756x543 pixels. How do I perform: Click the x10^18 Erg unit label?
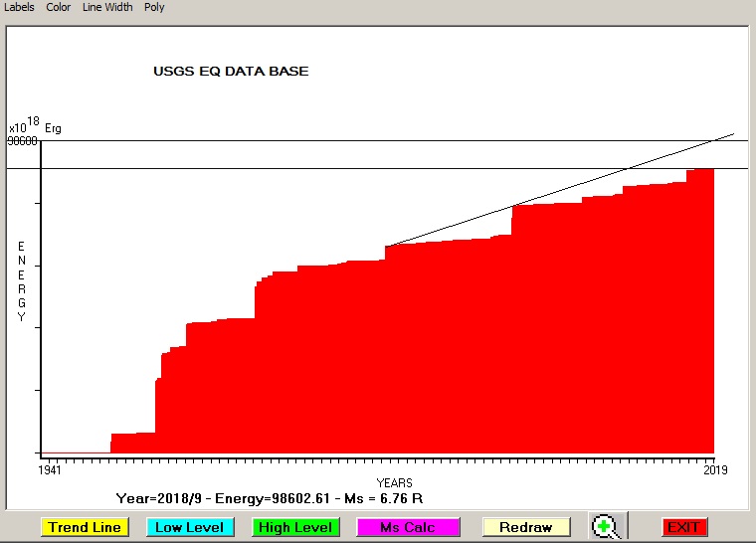(x=36, y=127)
